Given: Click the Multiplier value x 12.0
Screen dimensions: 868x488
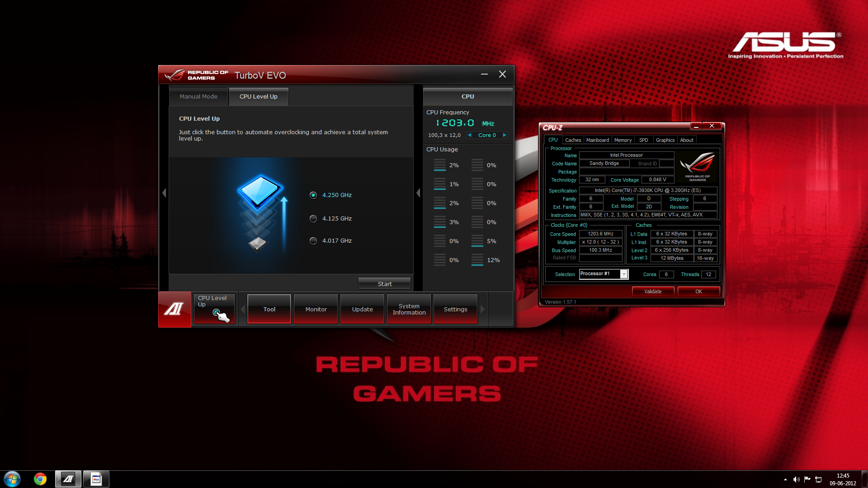Looking at the screenshot, I should click(x=600, y=242).
